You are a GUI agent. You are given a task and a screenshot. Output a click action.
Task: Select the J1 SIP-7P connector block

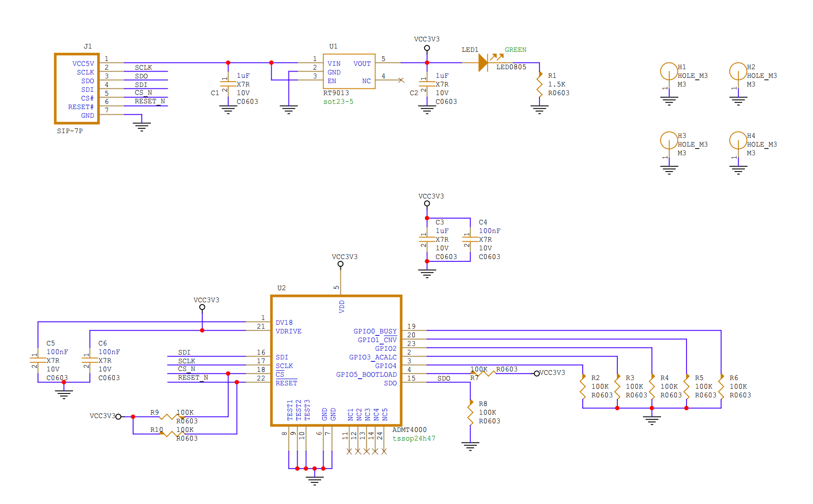click(x=77, y=89)
